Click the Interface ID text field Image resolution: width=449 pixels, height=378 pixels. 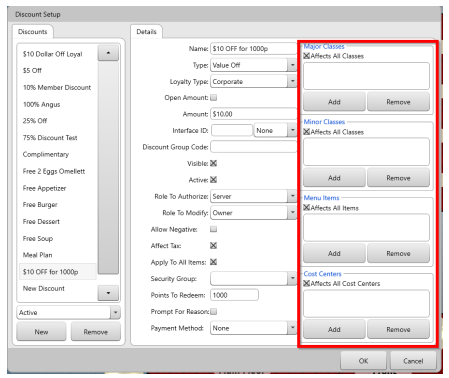pyautogui.click(x=232, y=131)
